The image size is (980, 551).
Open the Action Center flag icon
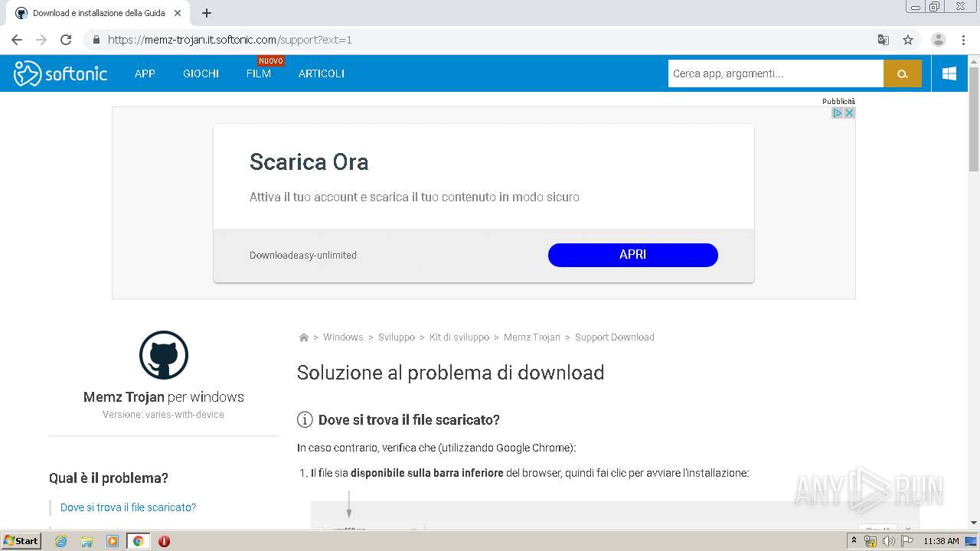[x=907, y=541]
